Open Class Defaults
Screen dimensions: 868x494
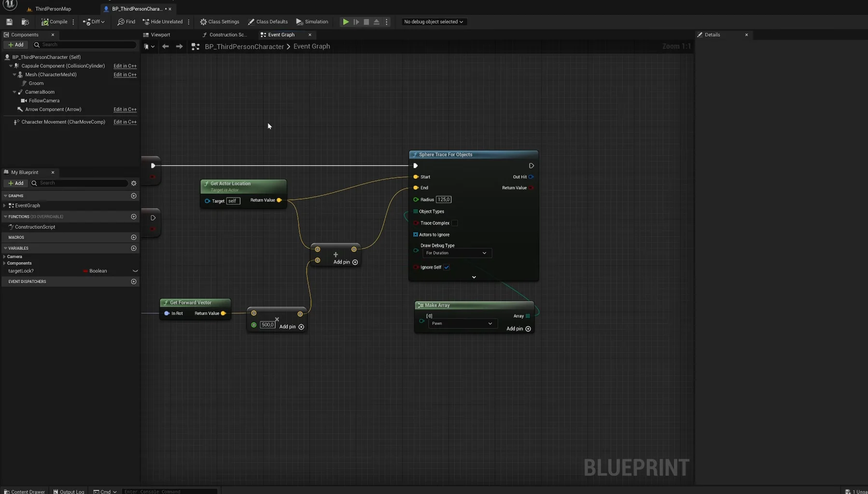click(x=268, y=22)
